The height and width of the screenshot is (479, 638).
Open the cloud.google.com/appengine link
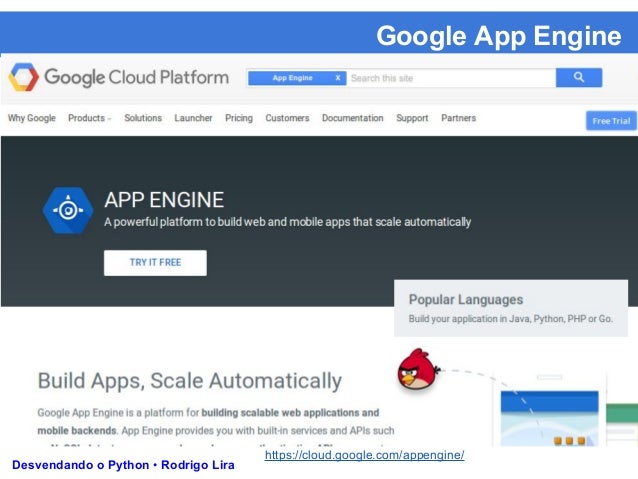point(364,455)
